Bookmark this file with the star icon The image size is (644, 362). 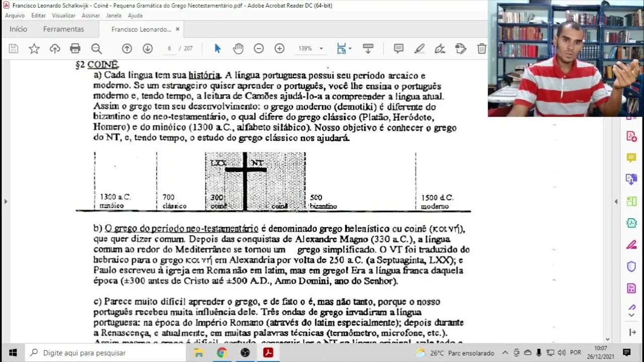[34, 49]
